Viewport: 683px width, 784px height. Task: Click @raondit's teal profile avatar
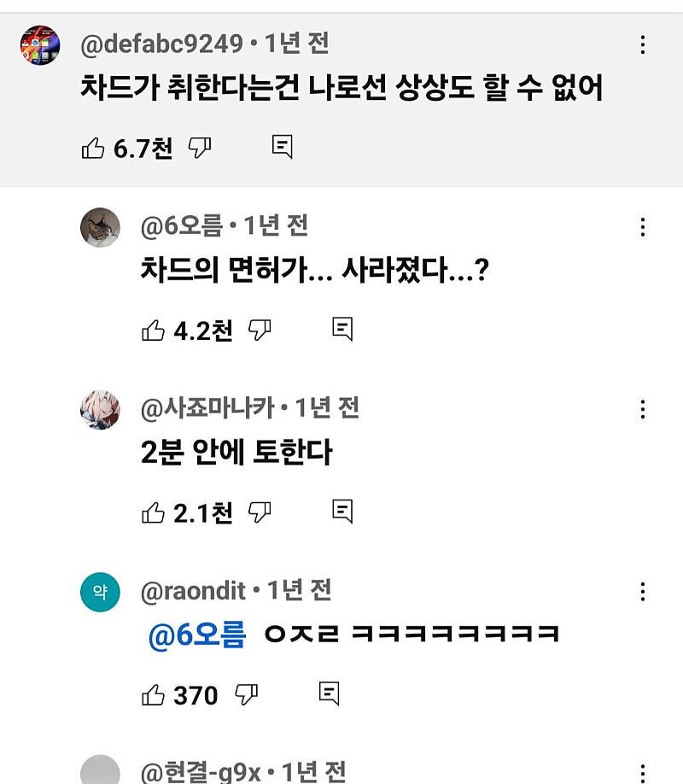tap(100, 592)
